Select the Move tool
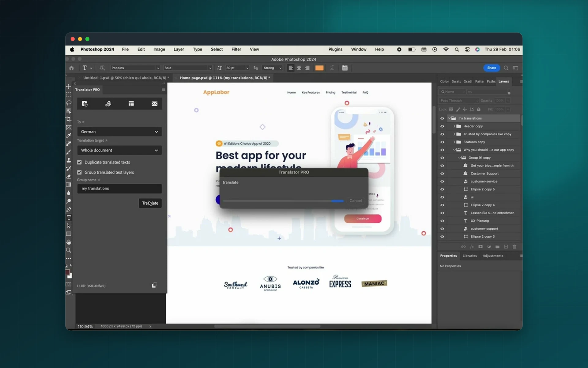Viewport: 588px width, 368px height. 69,86
